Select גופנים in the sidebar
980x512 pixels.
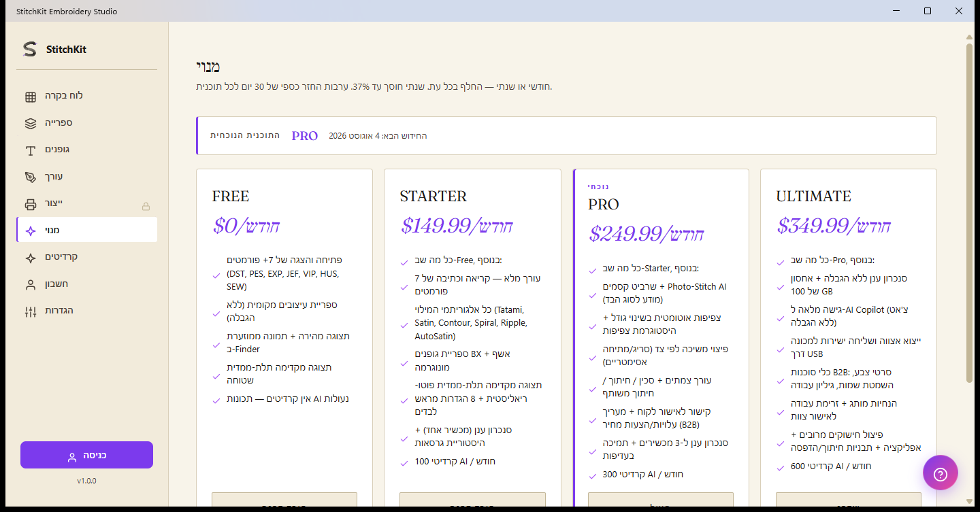coord(87,150)
